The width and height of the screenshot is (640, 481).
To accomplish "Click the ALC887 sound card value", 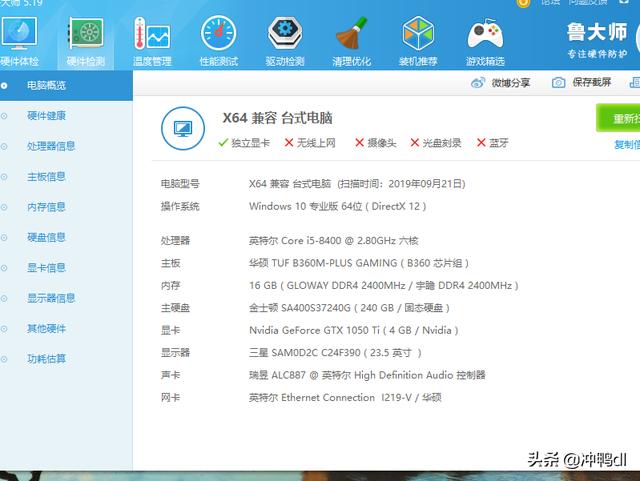I will (367, 375).
